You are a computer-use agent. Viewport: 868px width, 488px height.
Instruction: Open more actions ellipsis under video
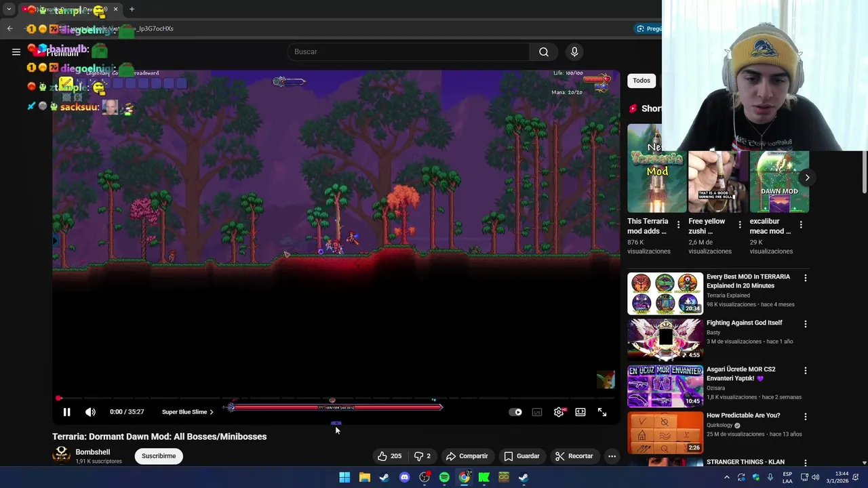[x=612, y=456]
